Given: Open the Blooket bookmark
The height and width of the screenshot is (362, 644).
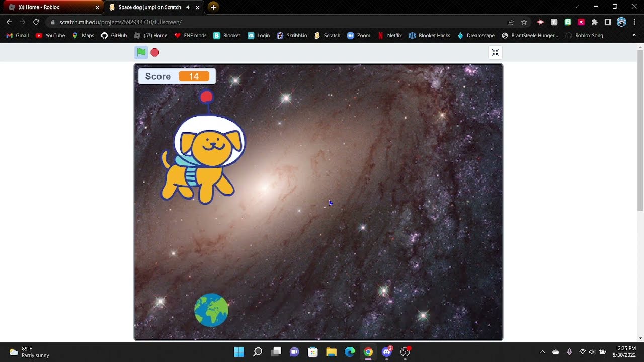Looking at the screenshot, I should (x=227, y=36).
